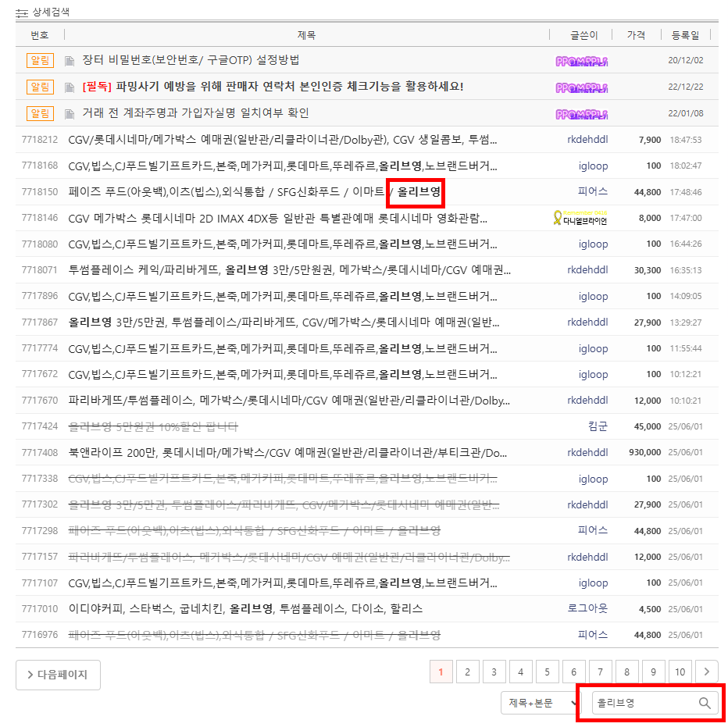Go to page 10
The image size is (728, 727).
tap(680, 672)
